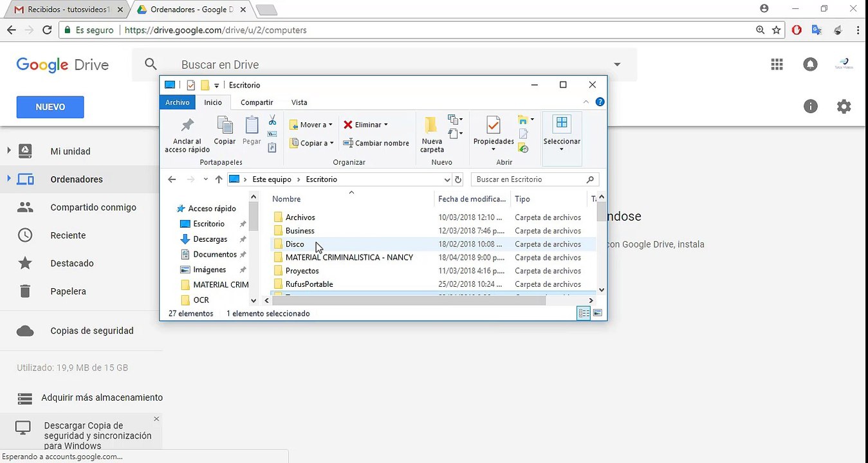The image size is (868, 463).
Task: Click the Opera extension icon in Chrome
Action: [x=797, y=30]
